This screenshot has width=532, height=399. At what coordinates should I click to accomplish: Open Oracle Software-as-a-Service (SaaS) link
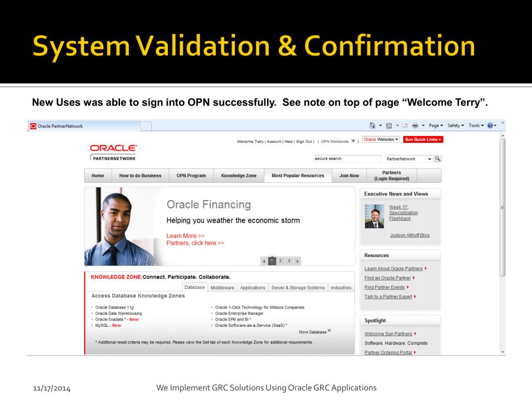(251, 325)
